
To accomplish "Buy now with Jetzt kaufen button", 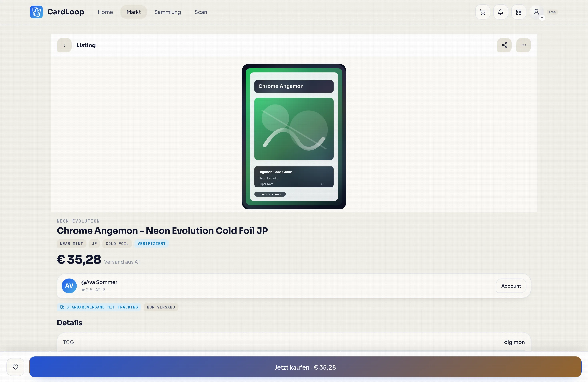I will click(x=305, y=367).
